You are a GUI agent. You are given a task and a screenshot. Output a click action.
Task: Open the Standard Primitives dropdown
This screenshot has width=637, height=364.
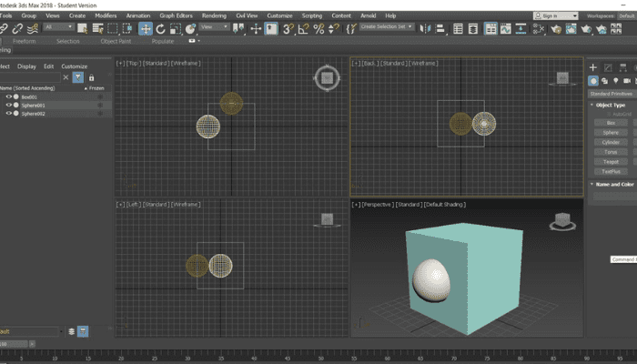click(x=612, y=94)
